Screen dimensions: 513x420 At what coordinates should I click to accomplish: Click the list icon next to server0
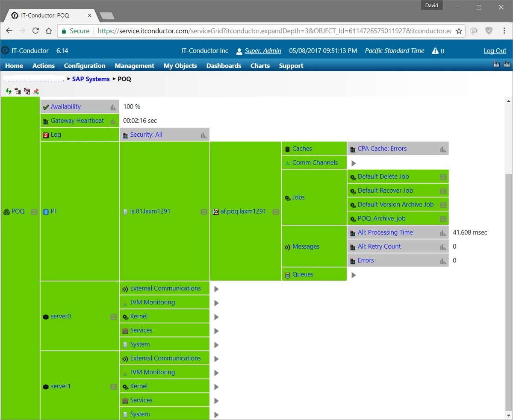114,317
